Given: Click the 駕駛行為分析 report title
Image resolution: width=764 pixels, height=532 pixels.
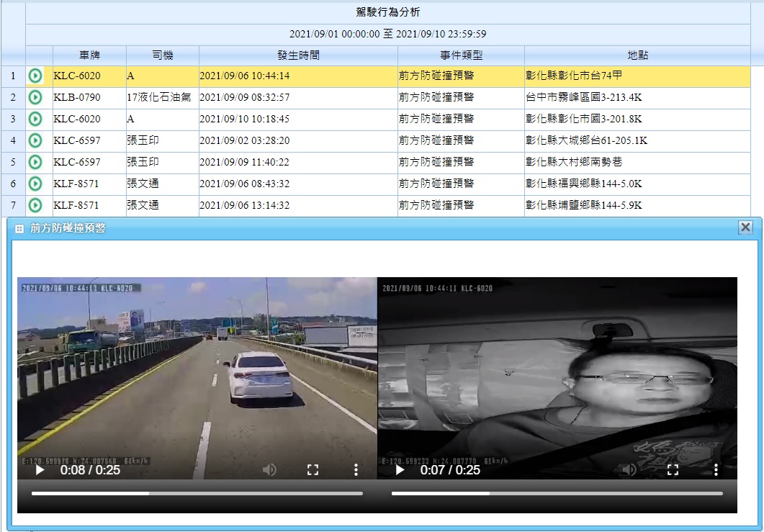Looking at the screenshot, I should (388, 12).
